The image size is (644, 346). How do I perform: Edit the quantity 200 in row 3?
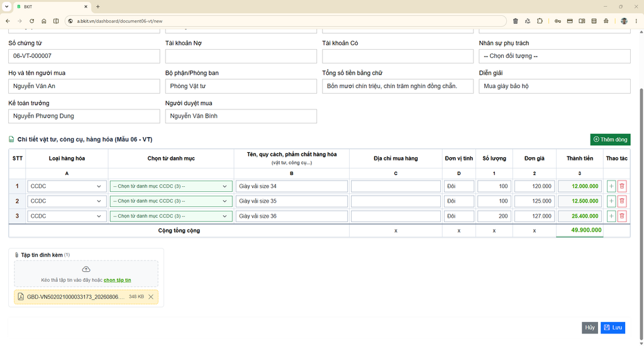coord(494,216)
